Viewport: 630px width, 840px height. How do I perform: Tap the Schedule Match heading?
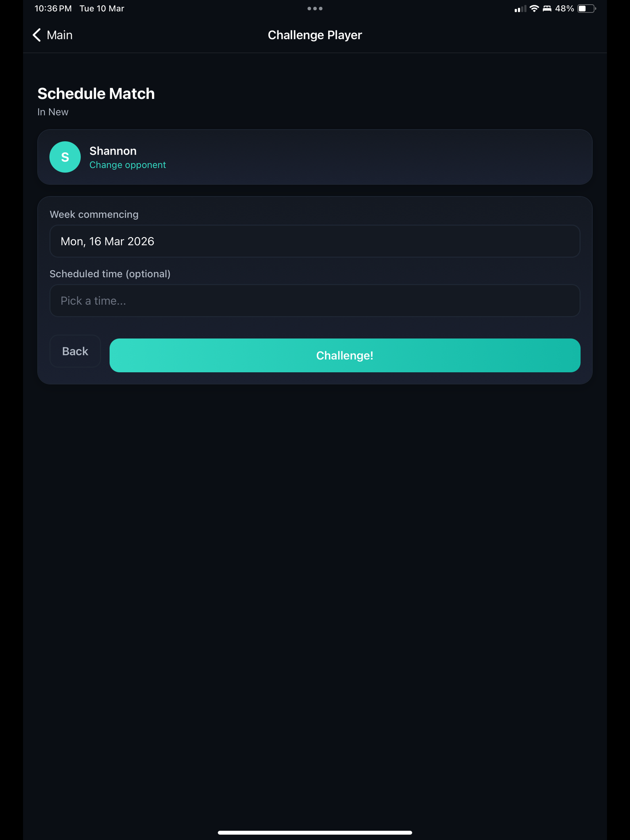(x=96, y=93)
